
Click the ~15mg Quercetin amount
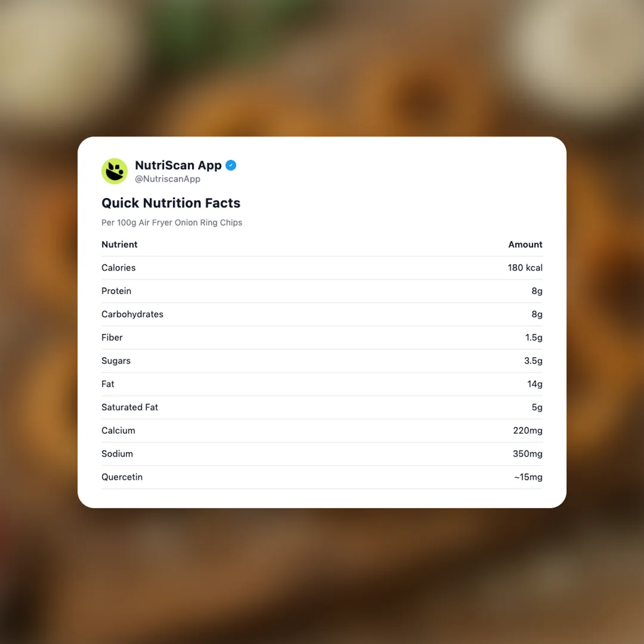click(x=528, y=477)
